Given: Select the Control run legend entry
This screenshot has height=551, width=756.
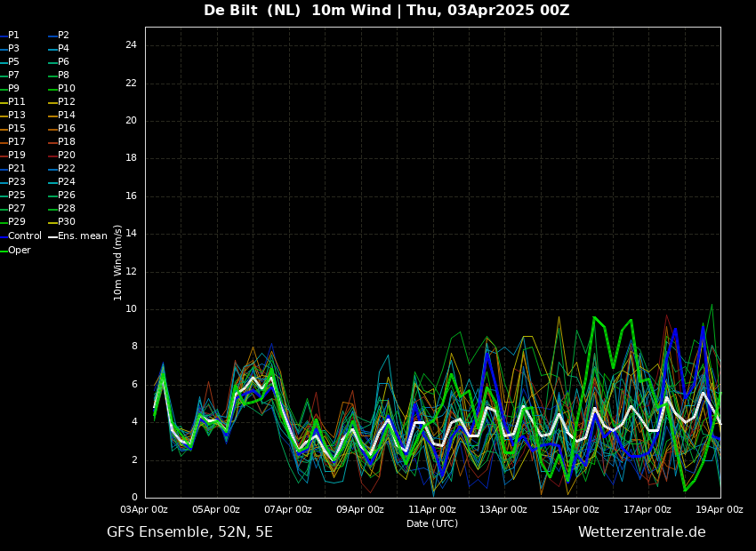Looking at the screenshot, I should click(25, 236).
